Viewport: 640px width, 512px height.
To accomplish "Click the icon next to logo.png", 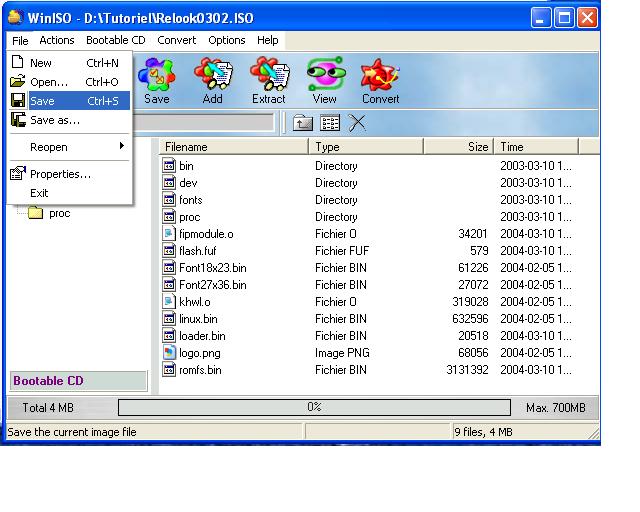I will (x=169, y=352).
